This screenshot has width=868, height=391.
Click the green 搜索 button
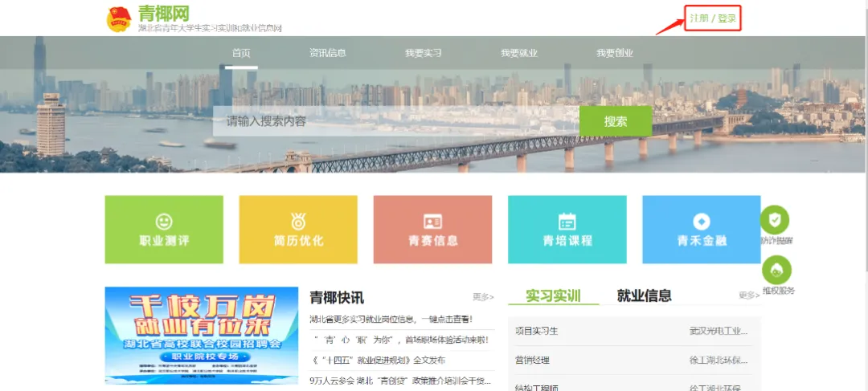point(616,121)
